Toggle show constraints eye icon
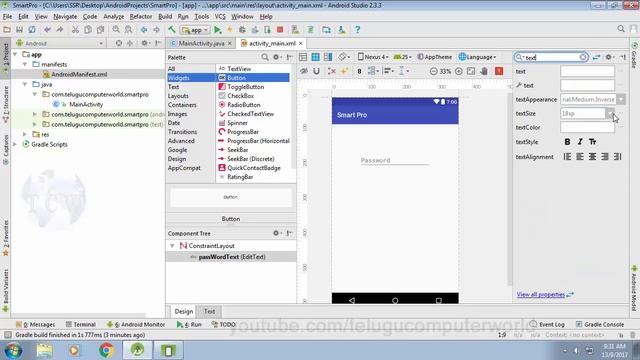This screenshot has width=640, height=360. tap(304, 71)
